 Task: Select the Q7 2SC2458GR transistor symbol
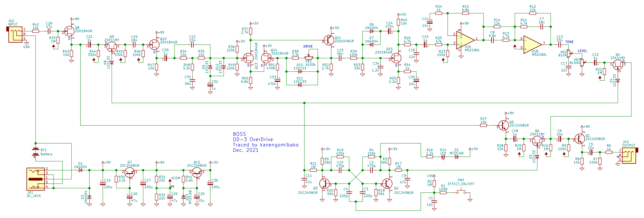click(129, 172)
